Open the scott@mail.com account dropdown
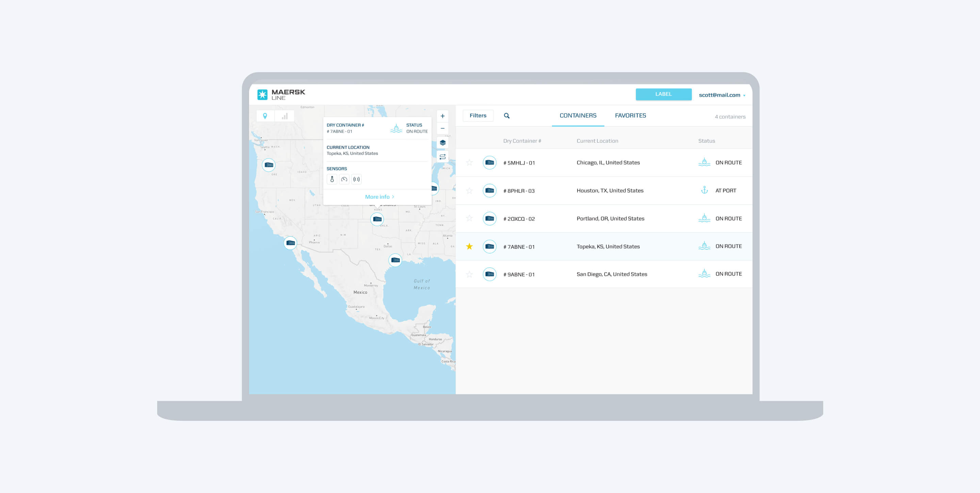 coord(722,95)
